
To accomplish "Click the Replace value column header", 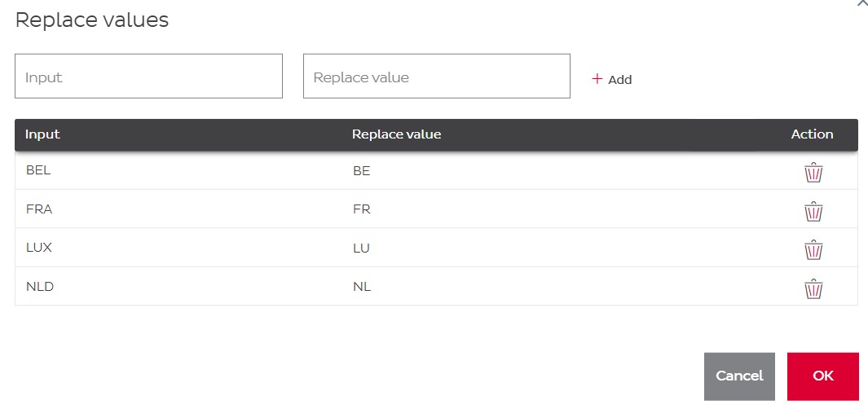I will click(x=396, y=134).
